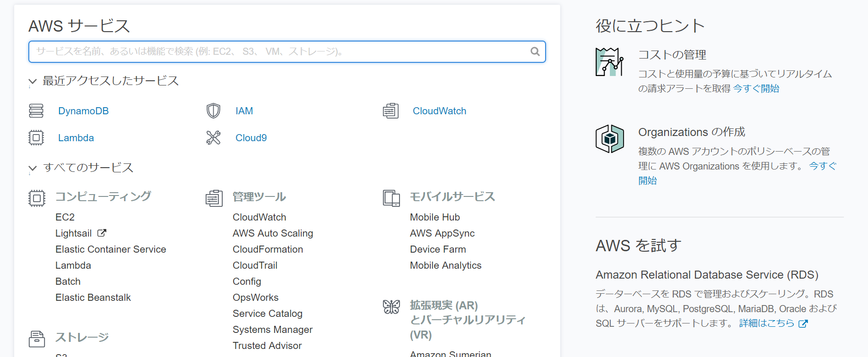Open AWS AppSync service
Screen dimensions: 868x357
pyautogui.click(x=442, y=233)
